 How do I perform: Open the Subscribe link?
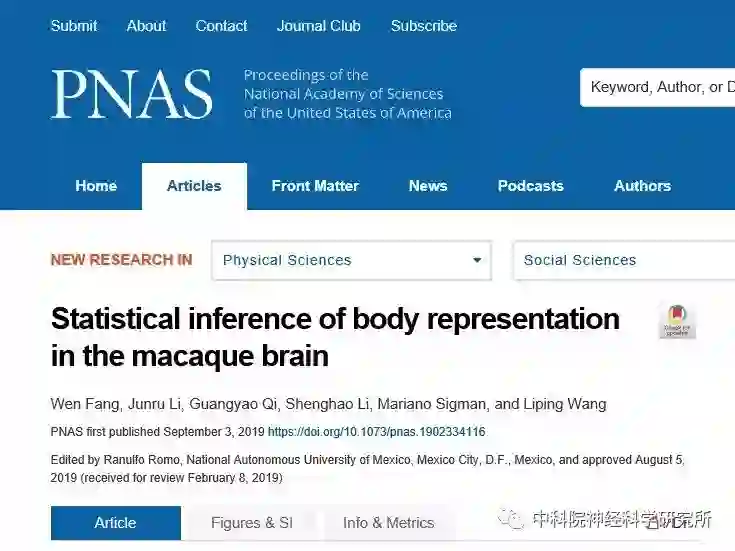[424, 26]
